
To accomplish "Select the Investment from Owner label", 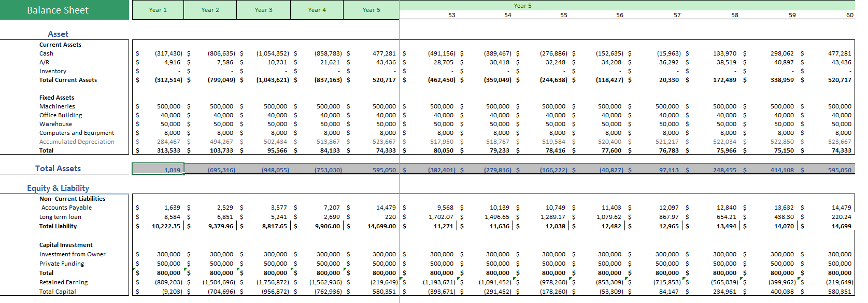I will 73,254.
